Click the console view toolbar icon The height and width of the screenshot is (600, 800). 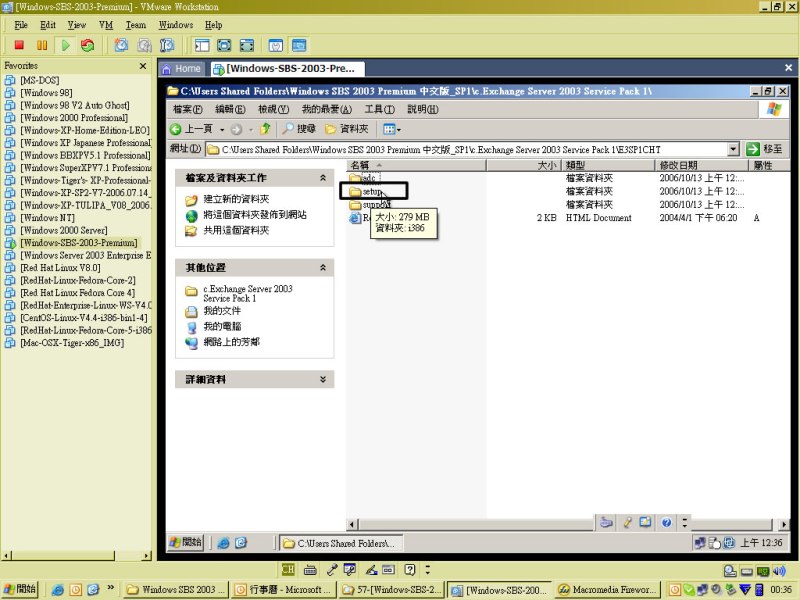(x=299, y=45)
